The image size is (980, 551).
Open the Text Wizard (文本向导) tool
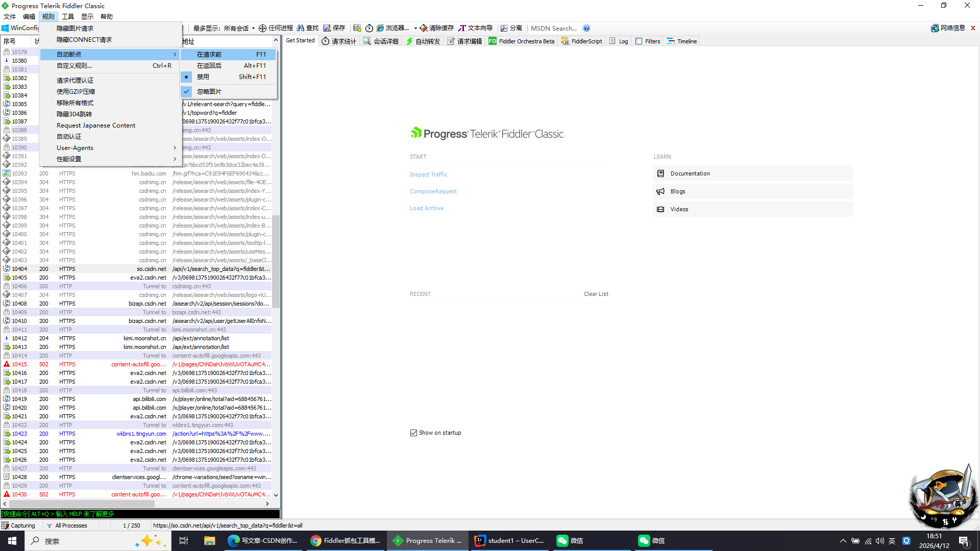[x=475, y=28]
